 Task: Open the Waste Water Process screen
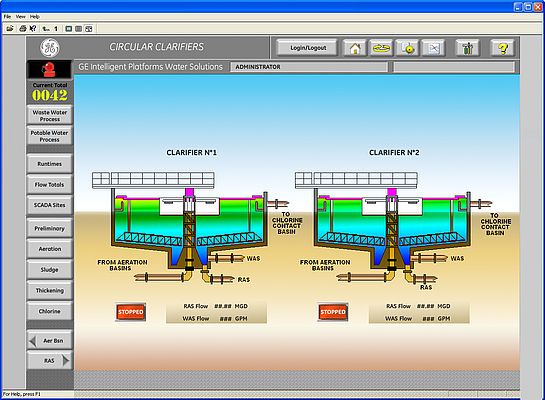[50, 115]
